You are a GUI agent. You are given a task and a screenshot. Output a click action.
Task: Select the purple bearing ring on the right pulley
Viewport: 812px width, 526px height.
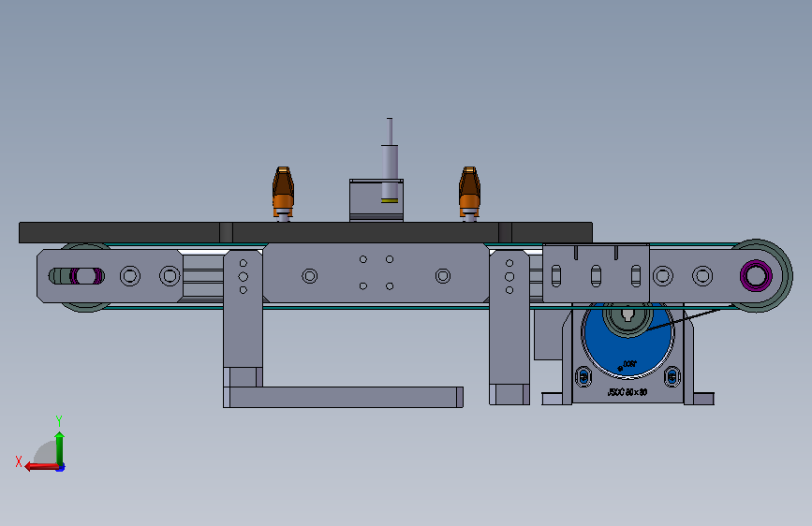click(756, 275)
